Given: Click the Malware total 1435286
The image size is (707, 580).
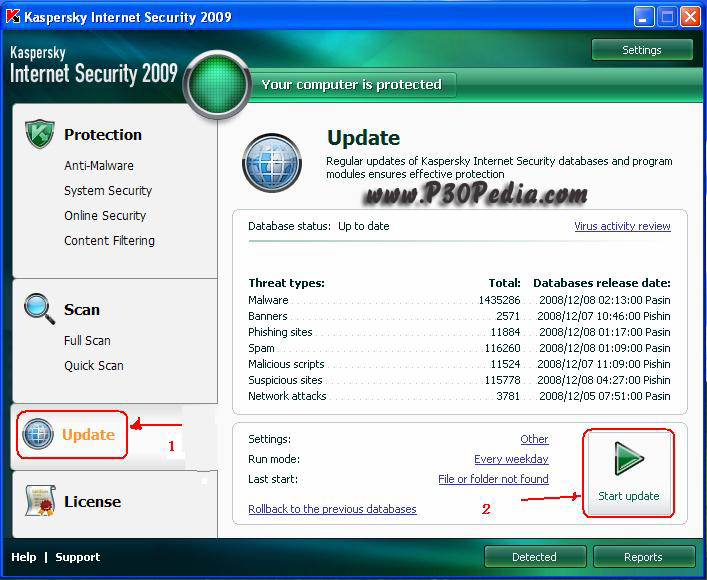Looking at the screenshot, I should [x=499, y=300].
